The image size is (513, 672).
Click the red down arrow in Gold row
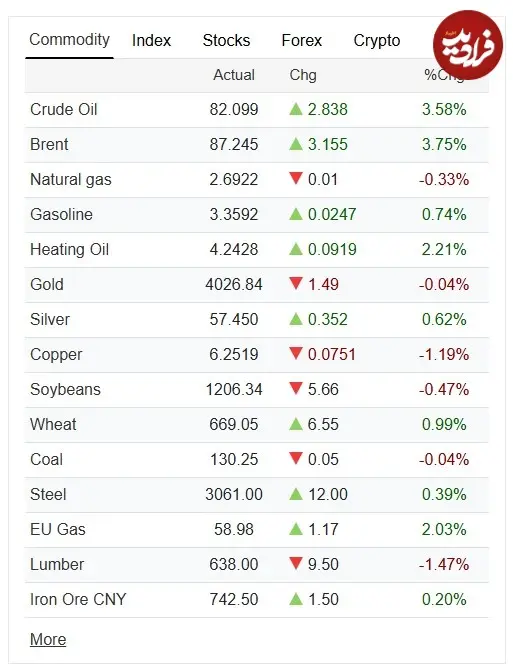296,283
